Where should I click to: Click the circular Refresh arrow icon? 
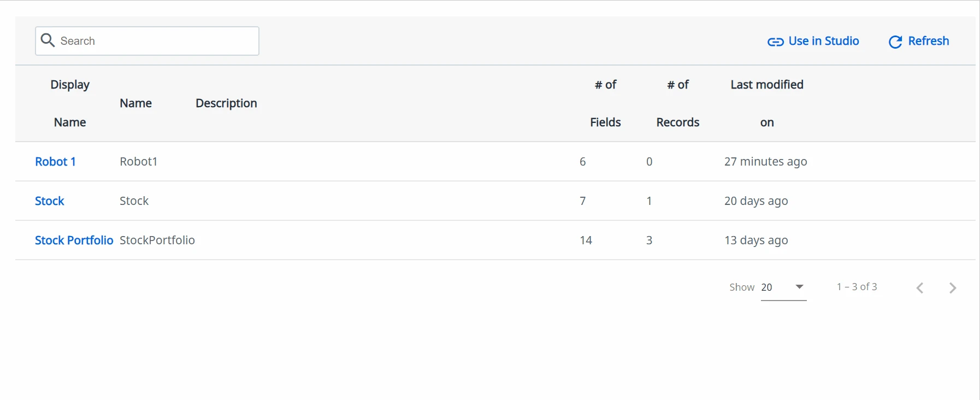[x=895, y=42]
